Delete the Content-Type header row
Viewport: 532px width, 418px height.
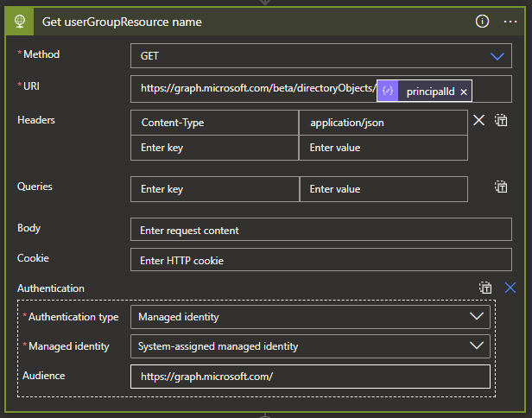pyautogui.click(x=479, y=121)
